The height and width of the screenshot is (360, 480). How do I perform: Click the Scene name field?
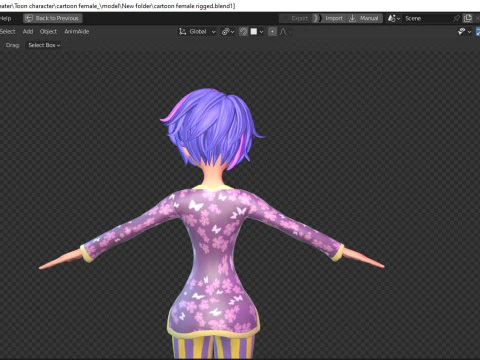coord(426,18)
